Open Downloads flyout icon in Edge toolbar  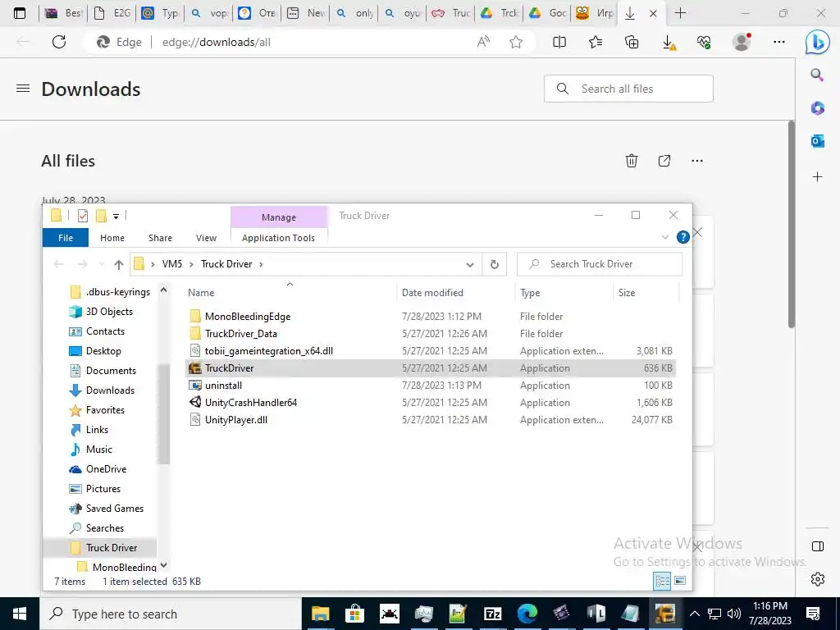(x=669, y=43)
